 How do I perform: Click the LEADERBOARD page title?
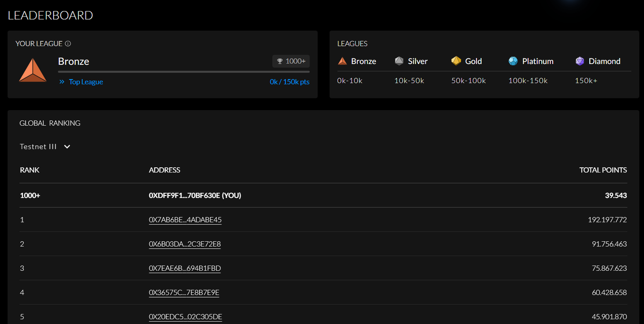tap(50, 15)
